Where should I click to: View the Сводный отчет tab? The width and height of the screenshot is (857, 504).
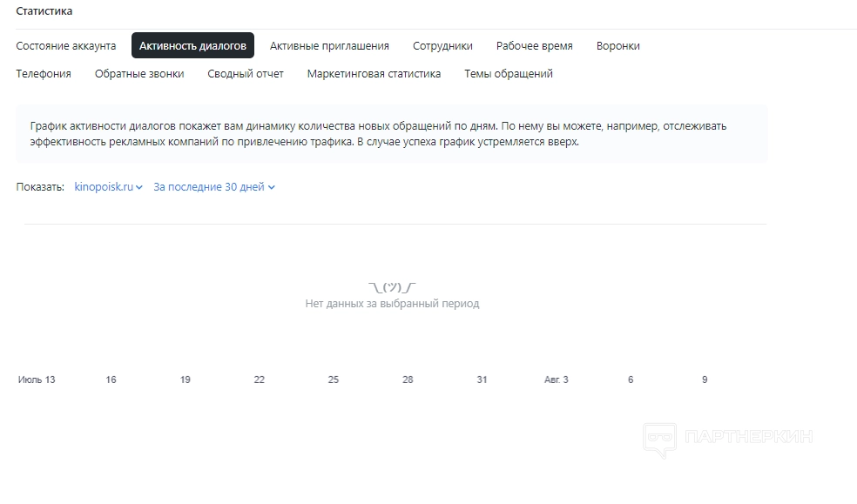coord(246,74)
